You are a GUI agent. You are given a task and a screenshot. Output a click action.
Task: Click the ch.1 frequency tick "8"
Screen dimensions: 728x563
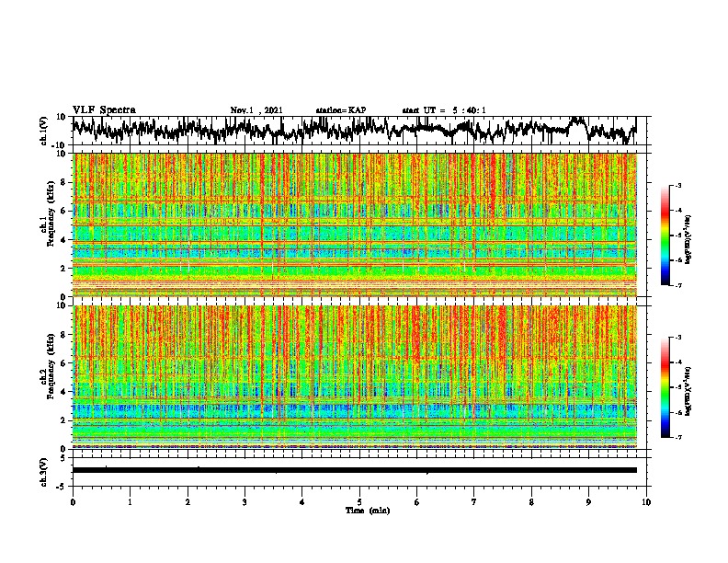(63, 182)
